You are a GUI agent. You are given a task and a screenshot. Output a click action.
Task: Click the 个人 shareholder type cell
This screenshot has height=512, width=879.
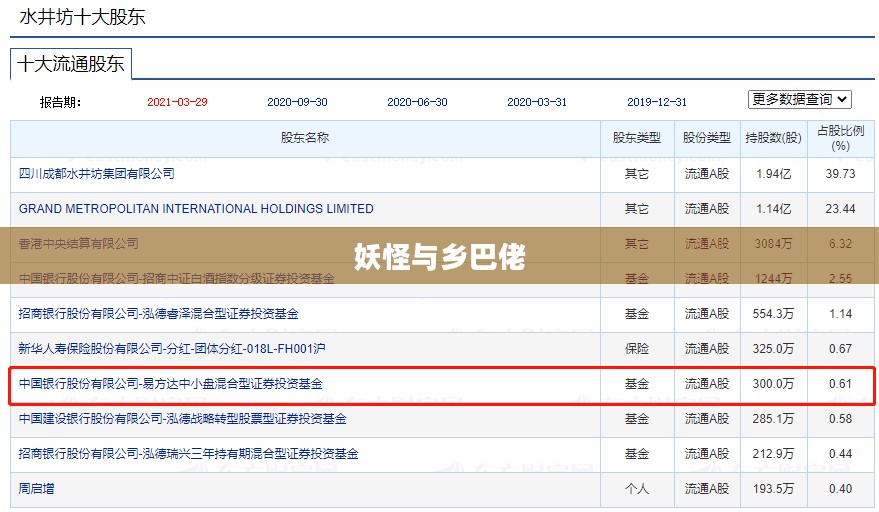(x=637, y=488)
